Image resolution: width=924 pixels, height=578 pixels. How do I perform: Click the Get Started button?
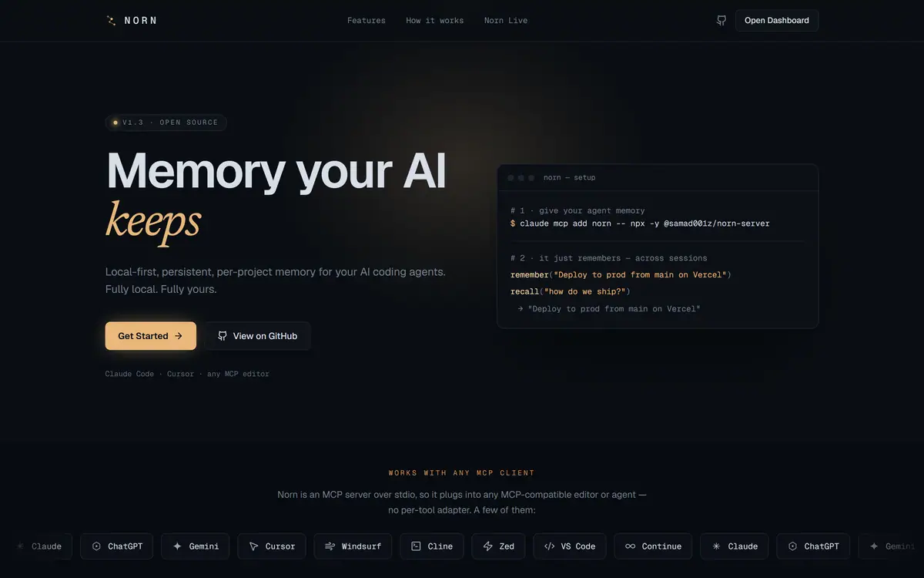click(x=151, y=336)
